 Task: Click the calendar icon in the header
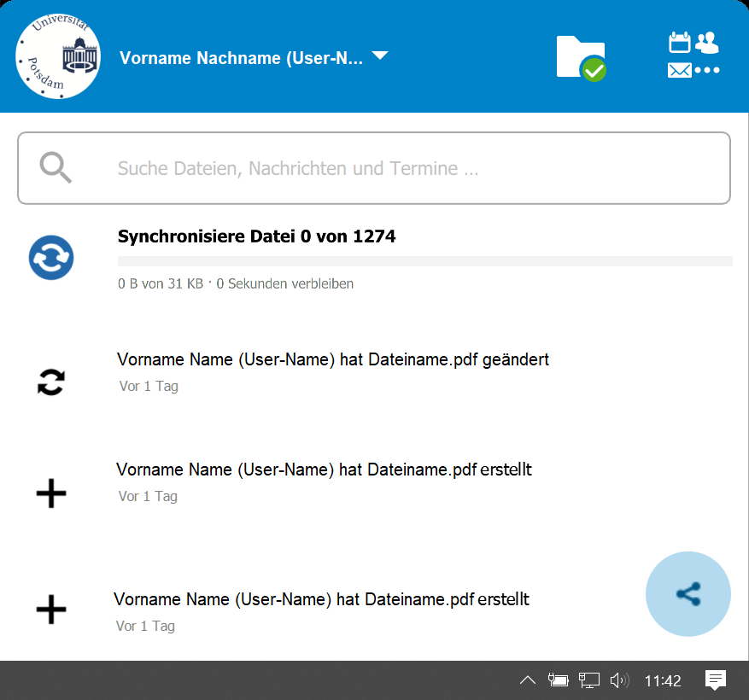pos(679,43)
